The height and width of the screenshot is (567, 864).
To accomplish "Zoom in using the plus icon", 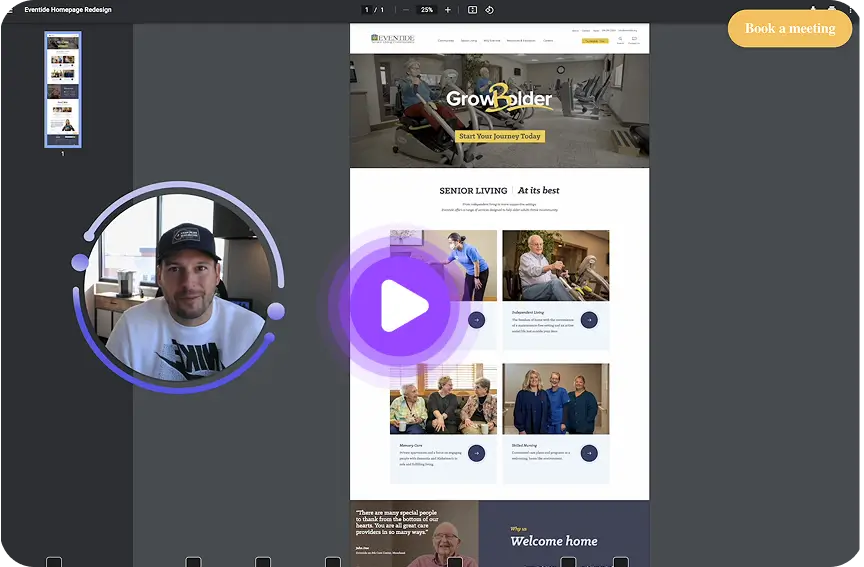I will 447,10.
